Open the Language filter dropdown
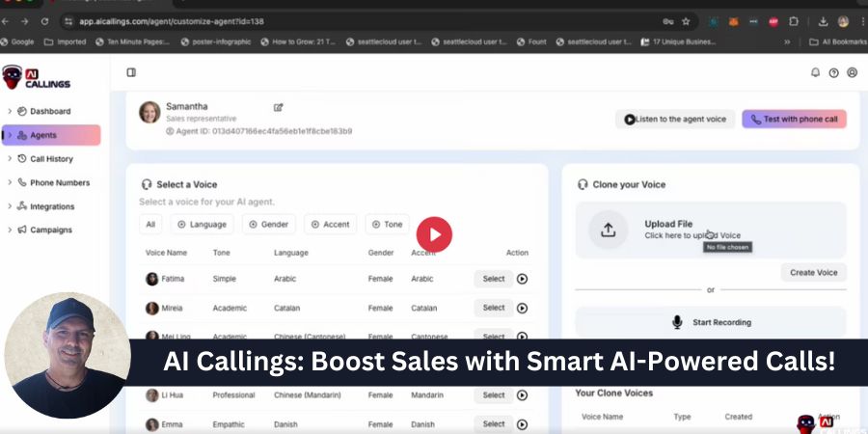 [201, 224]
